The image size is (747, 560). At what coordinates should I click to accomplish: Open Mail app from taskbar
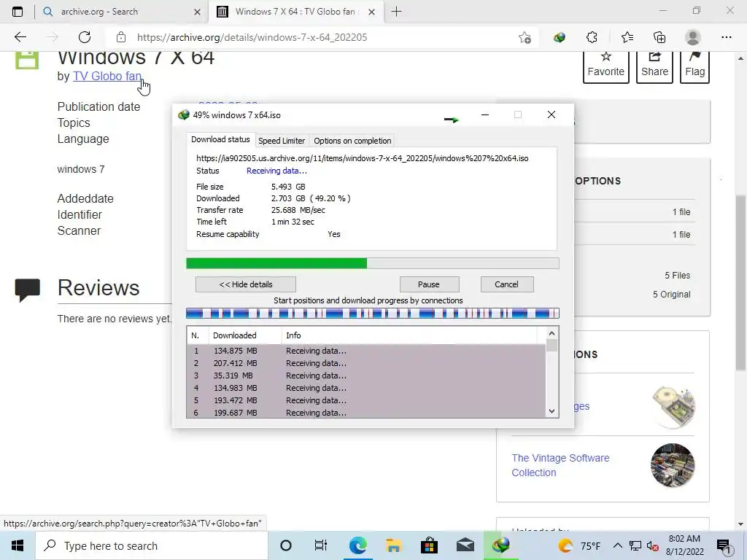pyautogui.click(x=465, y=545)
